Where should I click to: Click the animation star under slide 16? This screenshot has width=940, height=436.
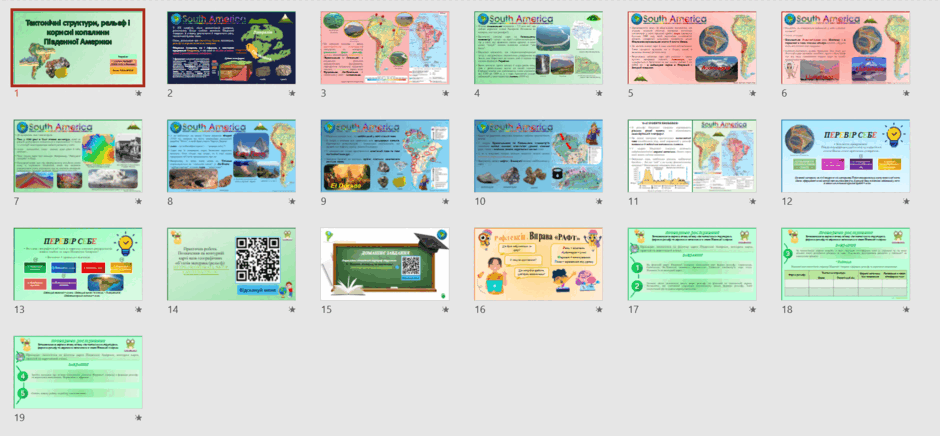pyautogui.click(x=599, y=309)
